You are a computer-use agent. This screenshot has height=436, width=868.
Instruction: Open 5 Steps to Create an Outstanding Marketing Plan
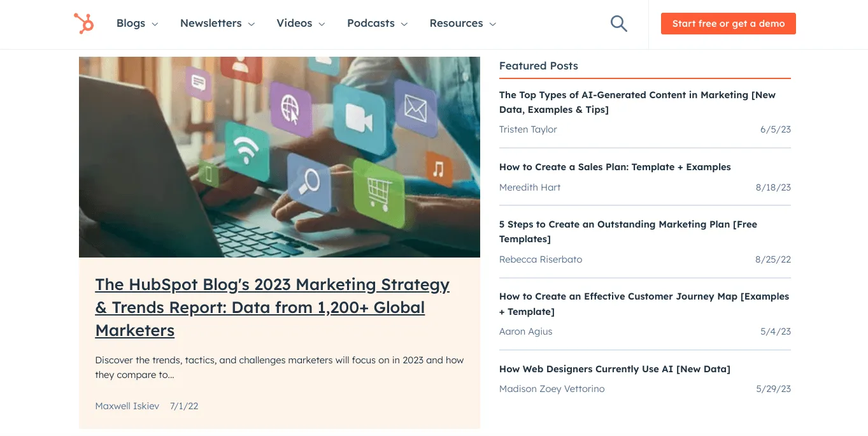coord(628,231)
